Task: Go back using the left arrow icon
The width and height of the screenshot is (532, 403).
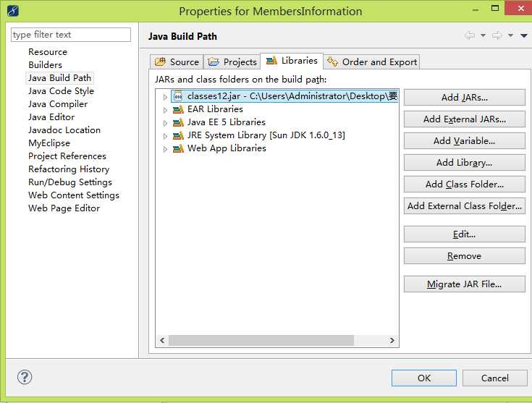Action: point(470,35)
